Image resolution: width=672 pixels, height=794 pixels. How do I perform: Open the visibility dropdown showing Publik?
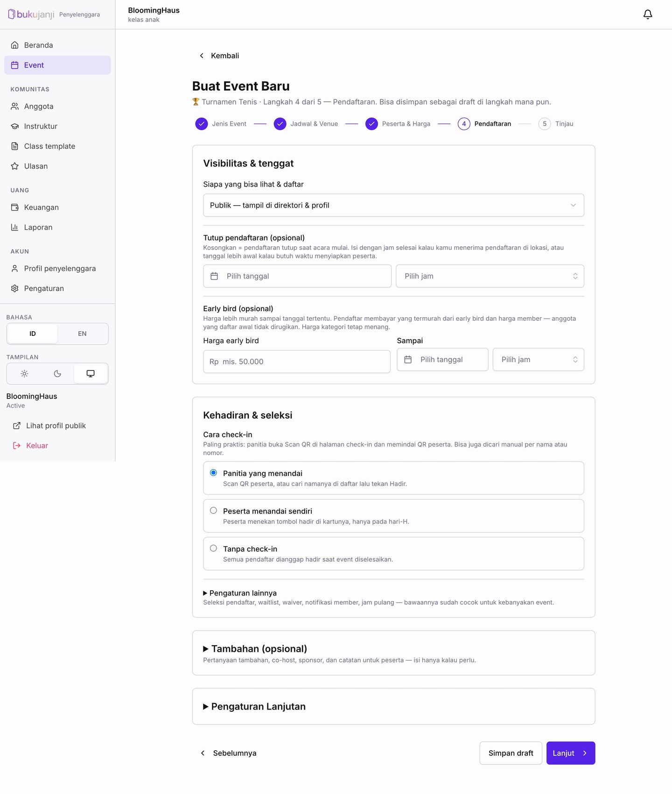393,205
